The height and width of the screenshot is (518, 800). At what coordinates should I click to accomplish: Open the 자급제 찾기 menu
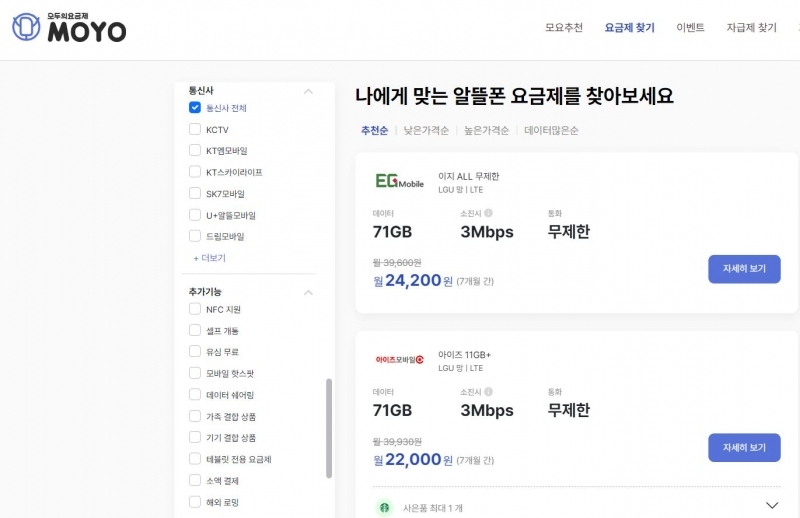click(752, 28)
